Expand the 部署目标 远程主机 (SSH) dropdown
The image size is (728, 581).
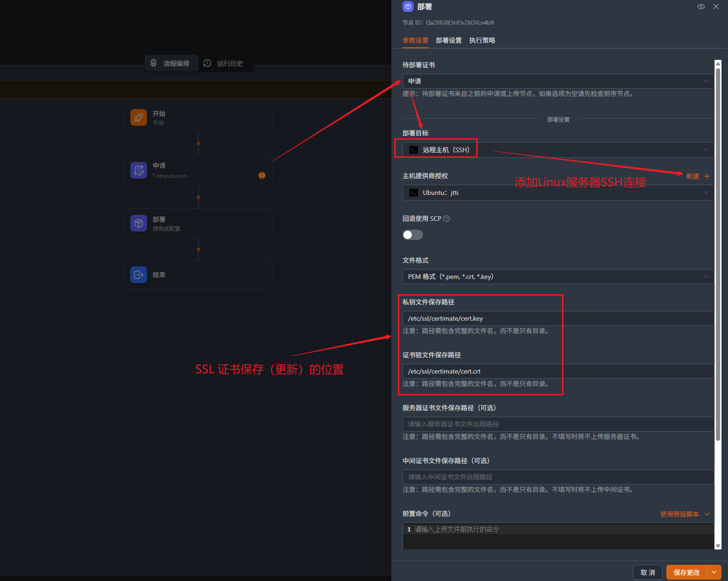(558, 150)
